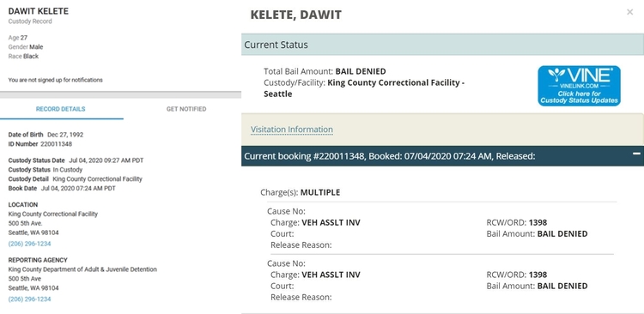Collapse the Current booking section via minus icon
Image resolution: width=644 pixels, height=314 pixels.
click(636, 154)
